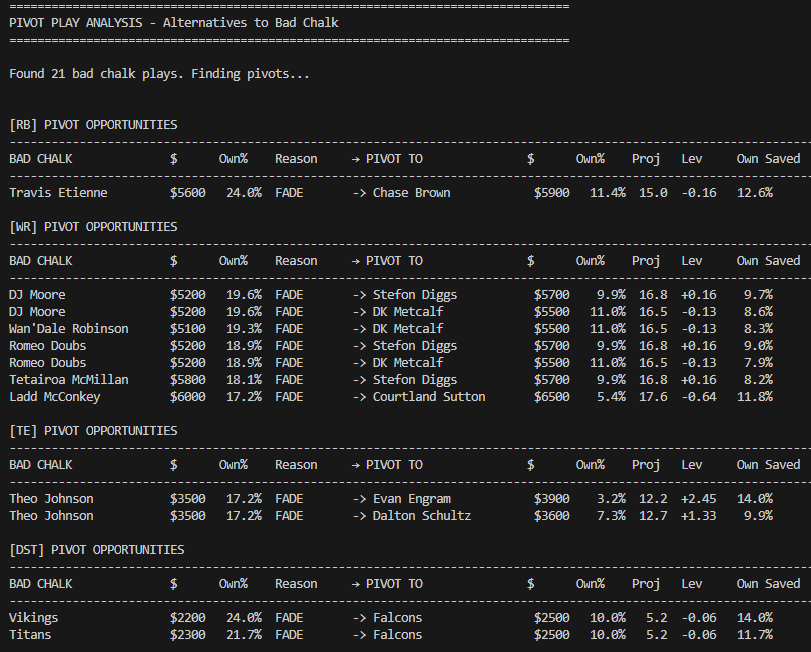Click the '12.2' Engram projection

tap(653, 499)
